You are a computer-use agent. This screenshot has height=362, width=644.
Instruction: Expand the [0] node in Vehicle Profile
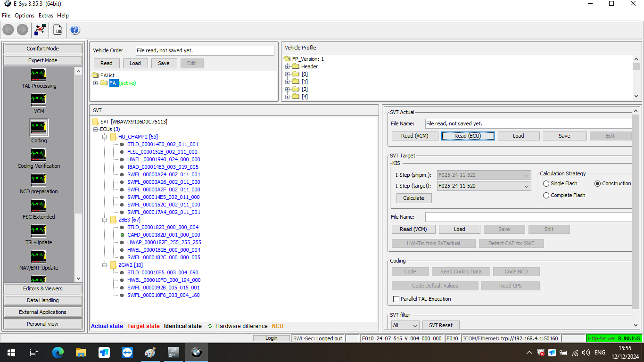pos(287,74)
